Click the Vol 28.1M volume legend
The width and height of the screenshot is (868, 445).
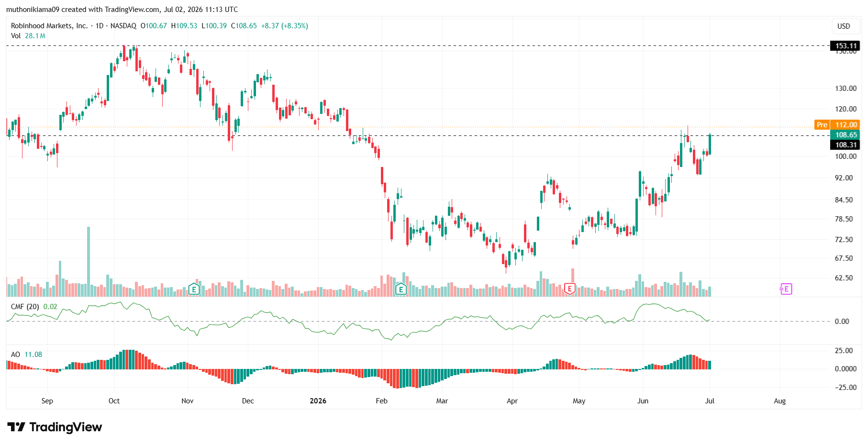point(28,36)
